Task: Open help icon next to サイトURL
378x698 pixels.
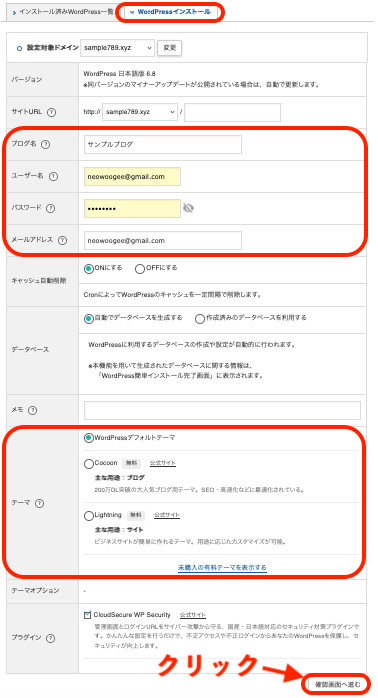Action: pos(51,112)
